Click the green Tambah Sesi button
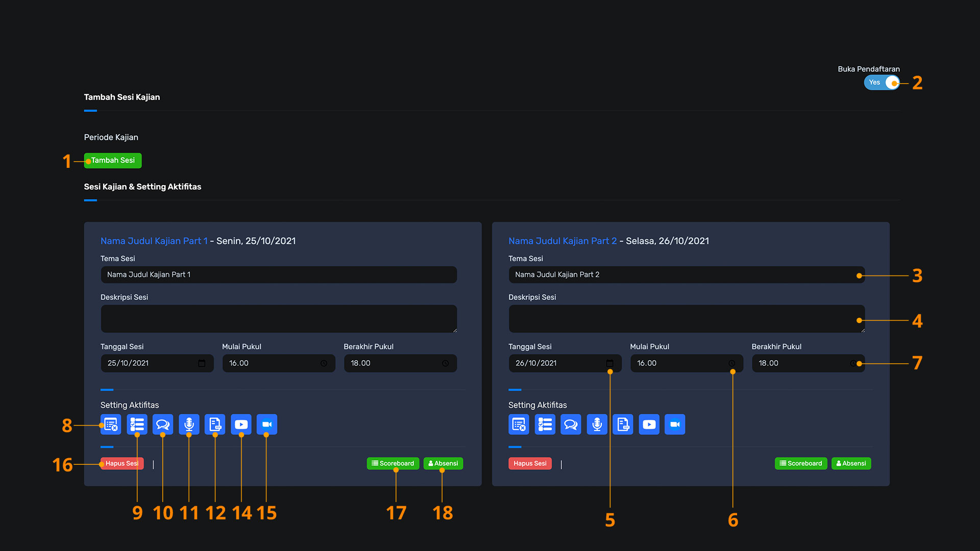 113,161
